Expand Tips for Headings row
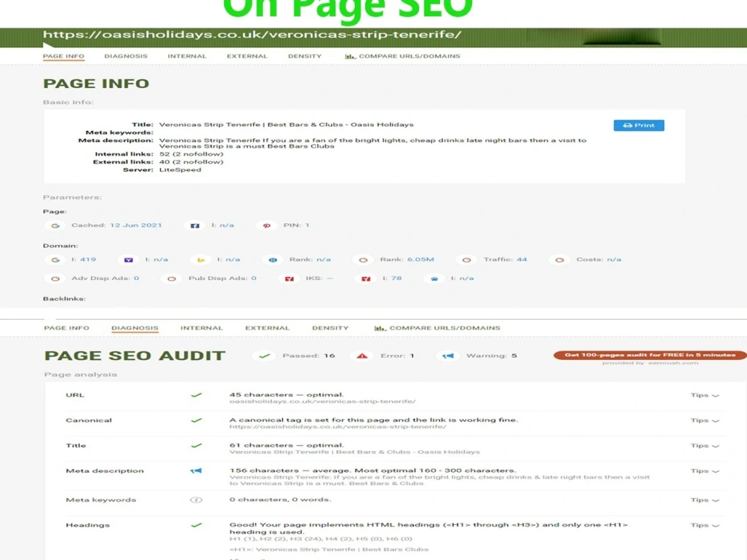This screenshot has width=747, height=560. coord(704,525)
